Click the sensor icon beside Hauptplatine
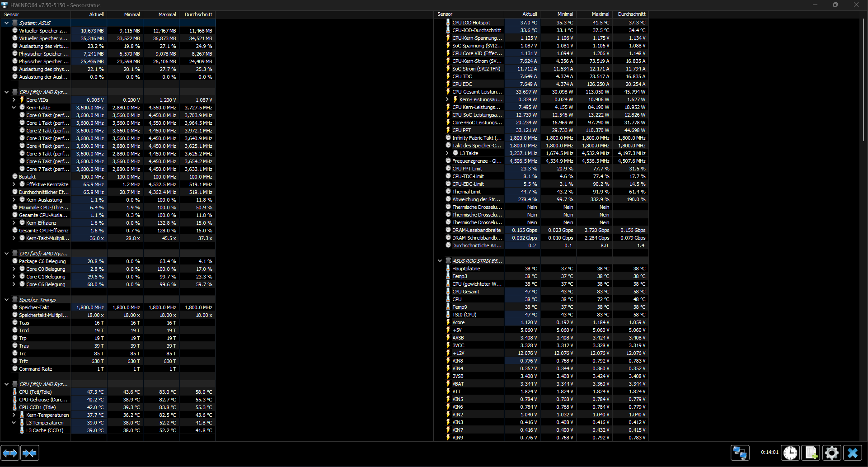This screenshot has height=467, width=868. coord(447,269)
